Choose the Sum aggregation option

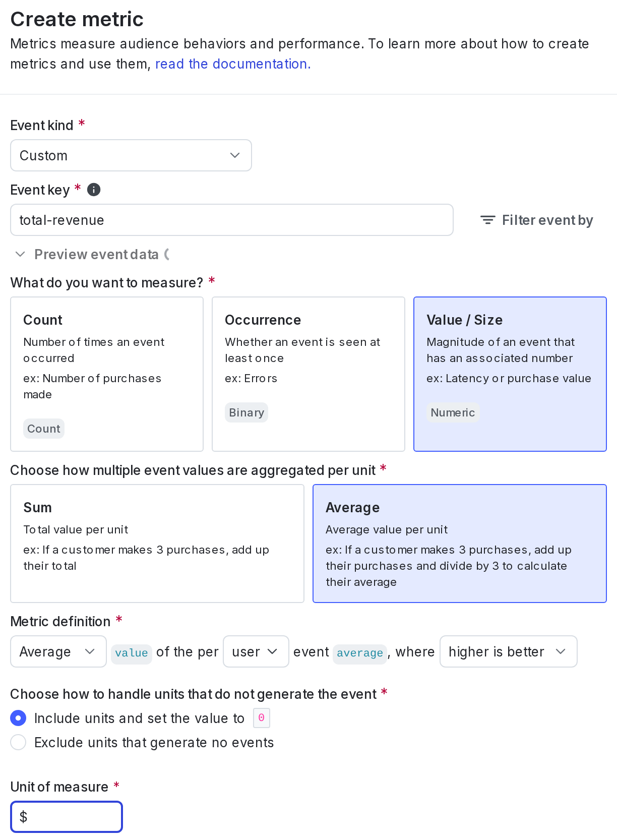tap(157, 544)
